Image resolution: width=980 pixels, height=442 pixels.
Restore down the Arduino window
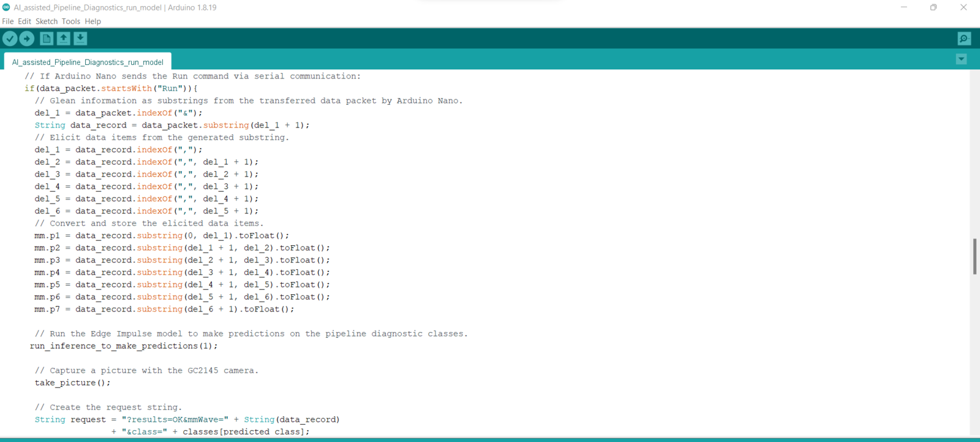point(933,7)
